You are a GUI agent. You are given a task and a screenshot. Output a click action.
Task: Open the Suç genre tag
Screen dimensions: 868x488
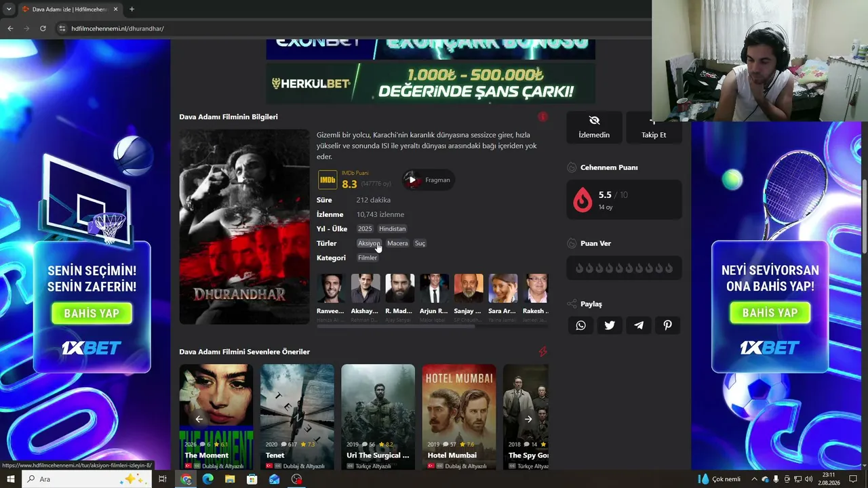coord(420,243)
